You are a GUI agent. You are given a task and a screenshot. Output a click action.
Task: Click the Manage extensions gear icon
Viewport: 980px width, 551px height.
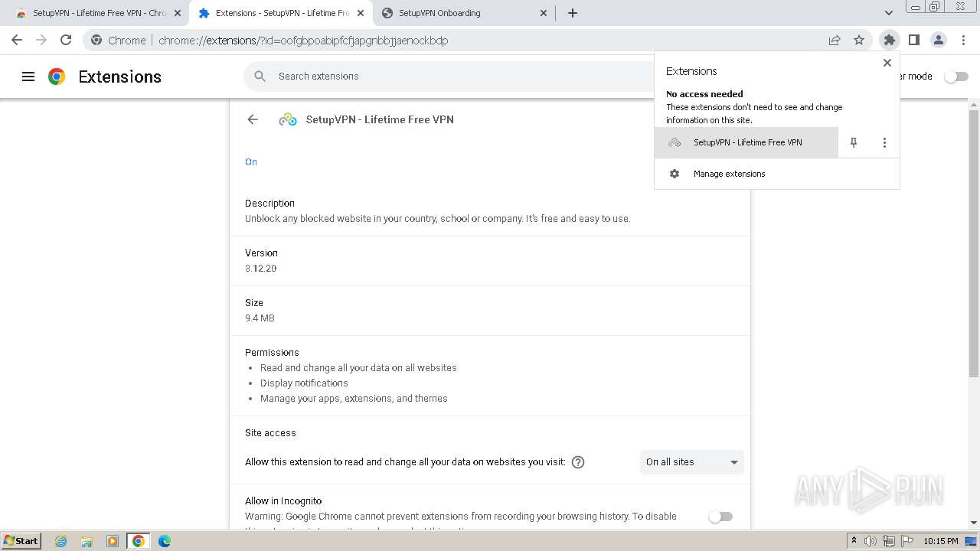pyautogui.click(x=675, y=174)
